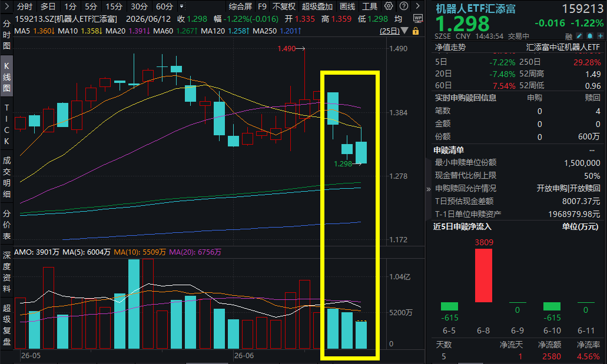Click the 6-8 red inflow bar 3809
The image size is (607, 364).
pyautogui.click(x=483, y=275)
